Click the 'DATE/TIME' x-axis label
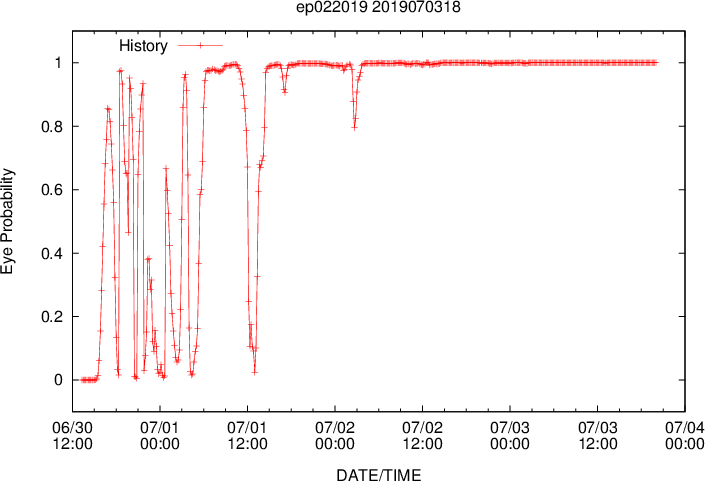The image size is (705, 482). tap(379, 475)
